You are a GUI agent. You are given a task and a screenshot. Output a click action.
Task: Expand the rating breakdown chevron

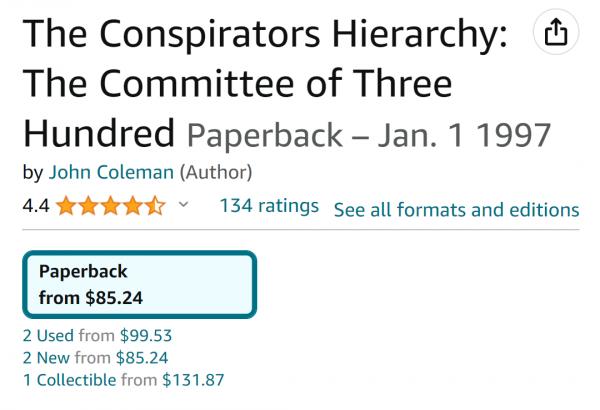coord(183,207)
